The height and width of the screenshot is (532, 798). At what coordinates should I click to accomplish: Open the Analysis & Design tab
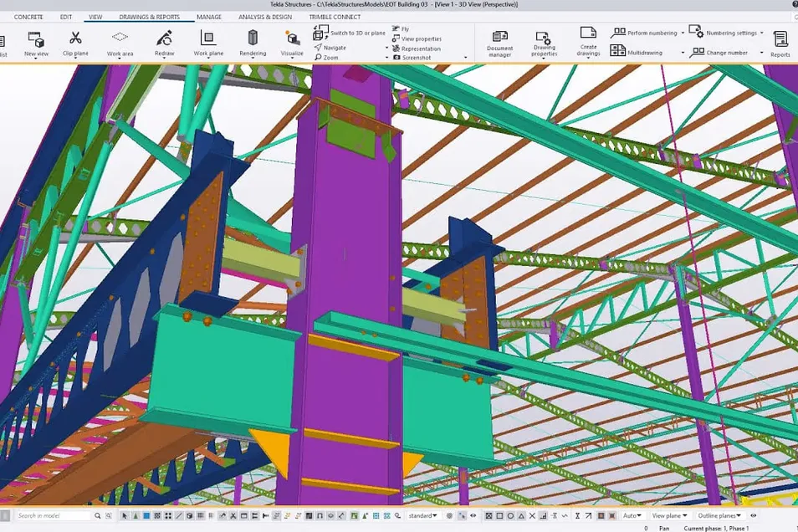(x=264, y=17)
